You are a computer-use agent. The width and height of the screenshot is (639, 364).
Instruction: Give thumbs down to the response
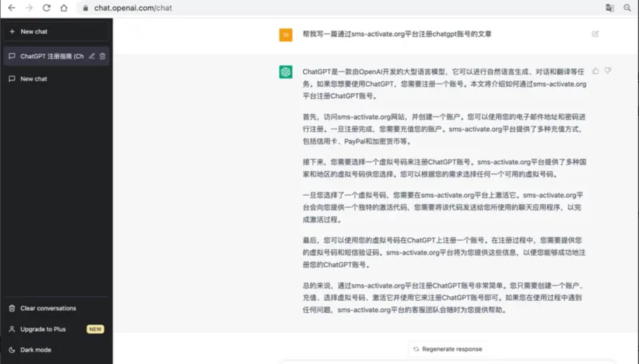608,71
